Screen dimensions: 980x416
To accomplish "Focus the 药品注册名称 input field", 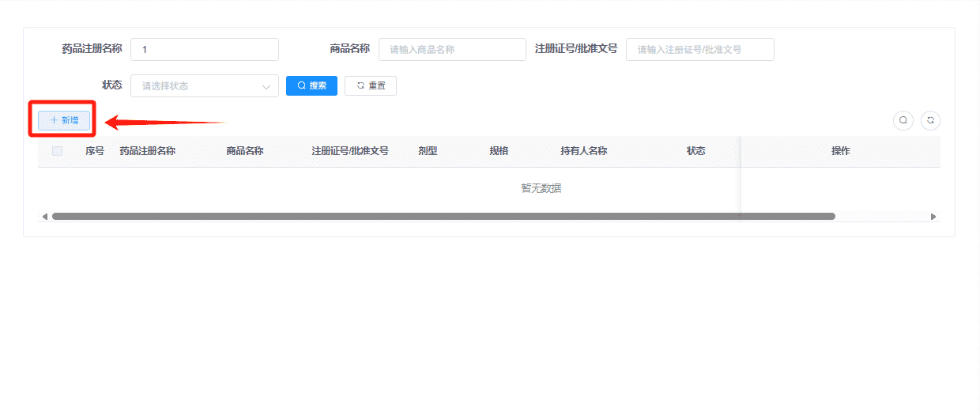I will pyautogui.click(x=205, y=49).
